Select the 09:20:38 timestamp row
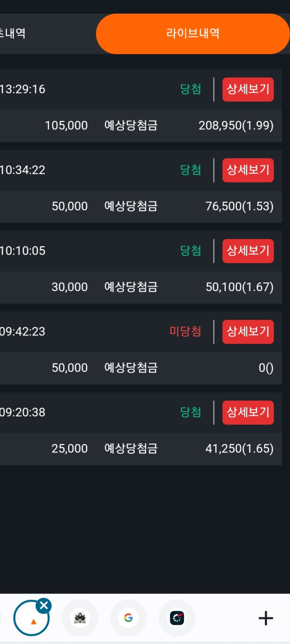This screenshot has height=644, width=290. [x=141, y=413]
